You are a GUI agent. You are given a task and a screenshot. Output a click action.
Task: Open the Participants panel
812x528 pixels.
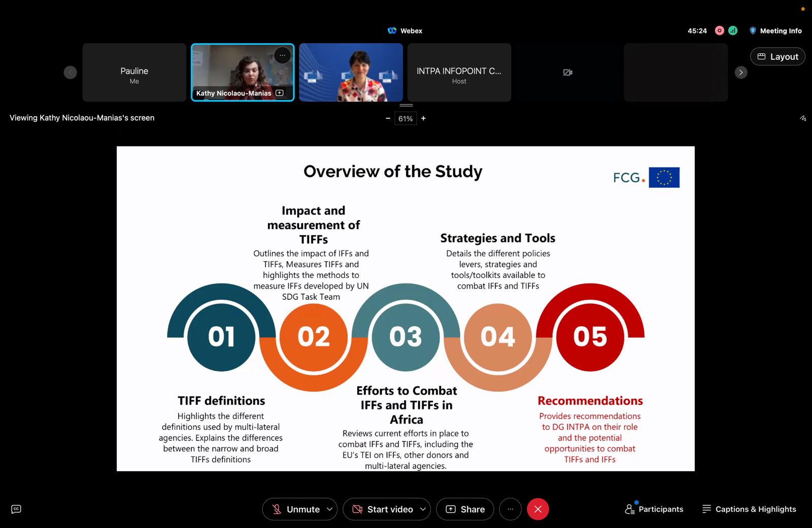[654, 509]
